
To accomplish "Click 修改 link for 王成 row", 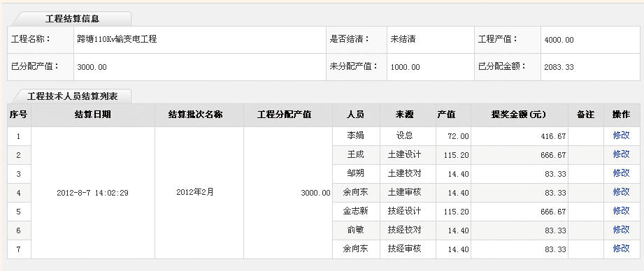I will [x=621, y=154].
